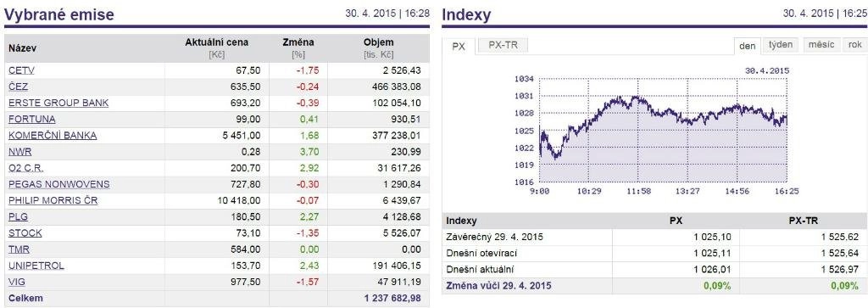
Task: Show the chart for týden period
Action: [x=781, y=45]
